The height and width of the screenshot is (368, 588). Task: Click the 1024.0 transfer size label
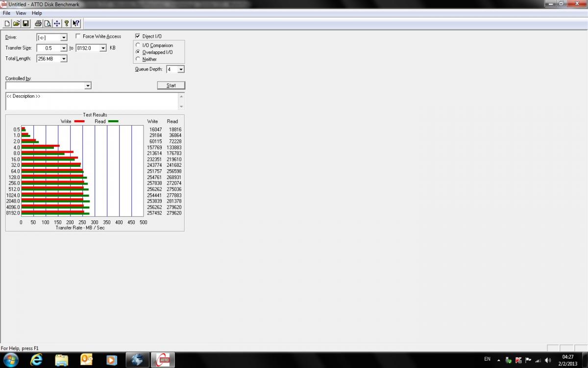[13, 195]
